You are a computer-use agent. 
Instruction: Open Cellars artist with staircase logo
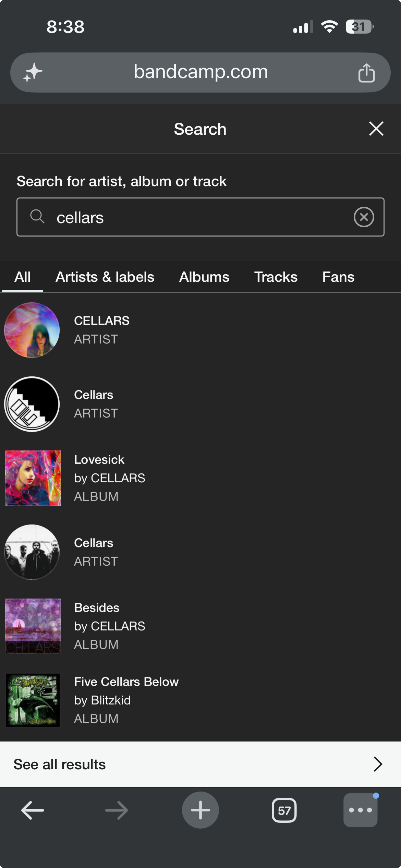click(200, 404)
